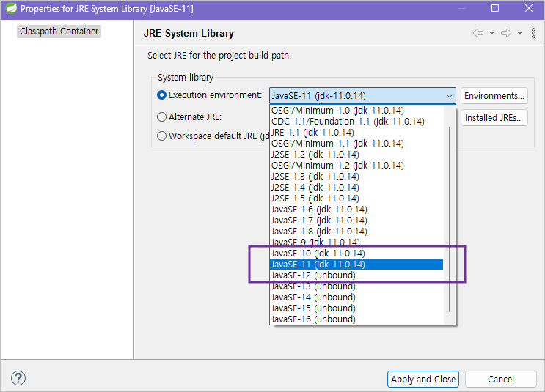The width and height of the screenshot is (545, 392).
Task: Close the Properties dialog window
Action: pos(529,8)
